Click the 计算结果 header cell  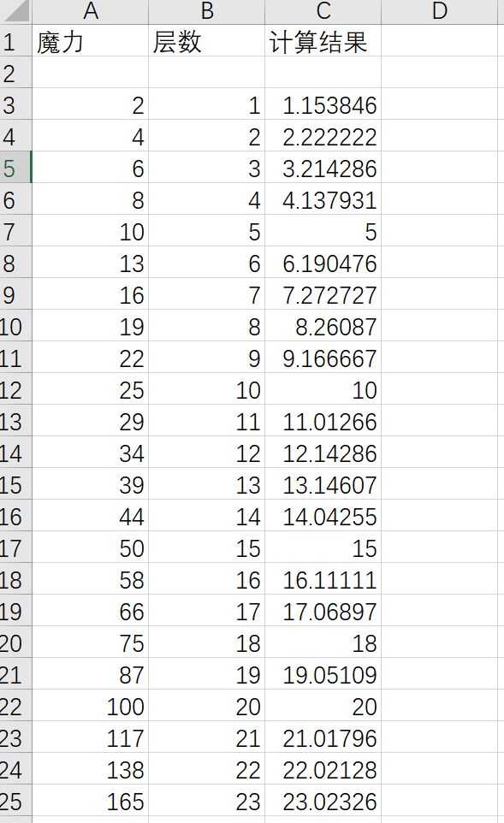click(323, 41)
